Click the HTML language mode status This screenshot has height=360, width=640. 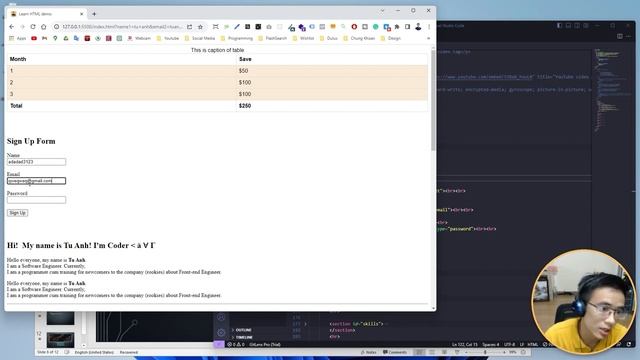click(533, 344)
